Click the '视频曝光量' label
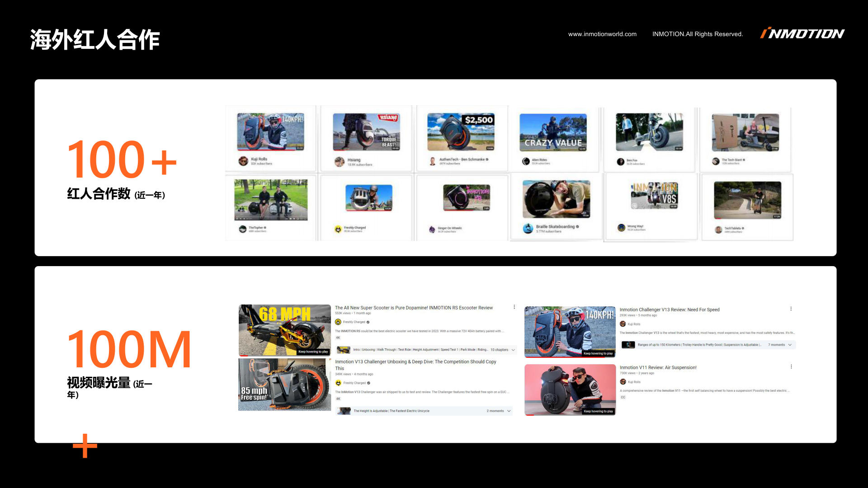Image resolution: width=868 pixels, height=488 pixels. pyautogui.click(x=99, y=383)
